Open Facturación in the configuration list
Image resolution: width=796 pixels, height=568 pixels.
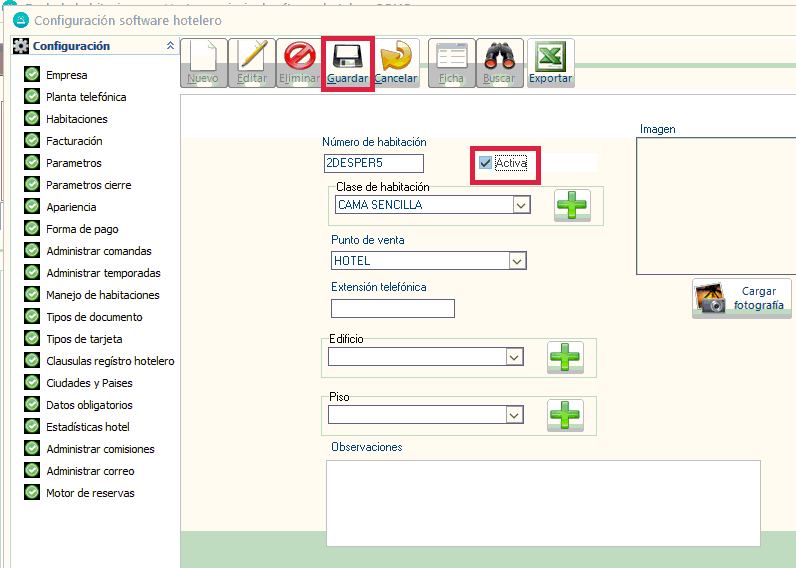(x=74, y=141)
